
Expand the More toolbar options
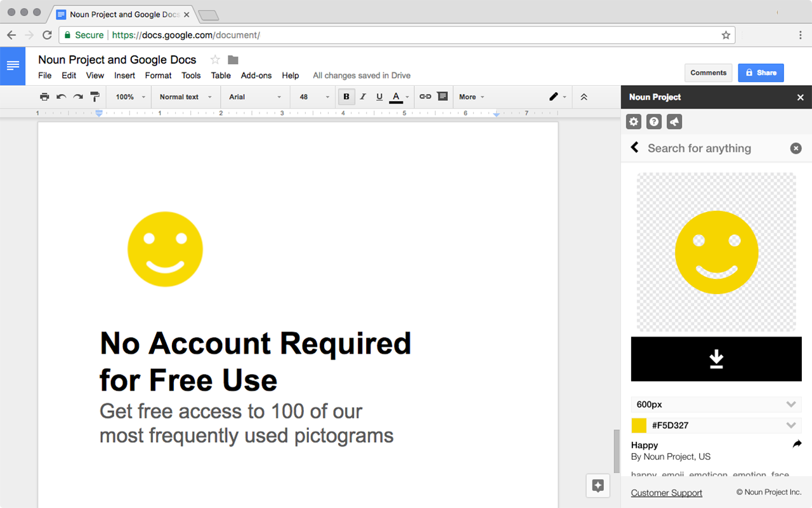click(x=471, y=97)
